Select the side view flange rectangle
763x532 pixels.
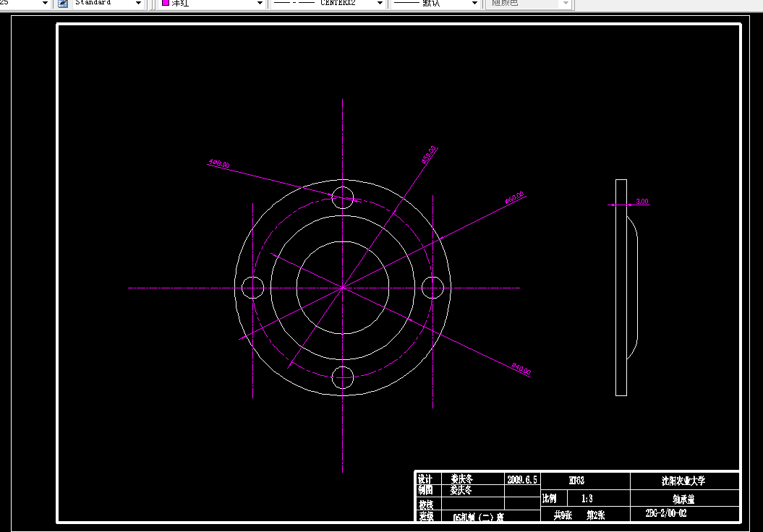[x=621, y=288]
